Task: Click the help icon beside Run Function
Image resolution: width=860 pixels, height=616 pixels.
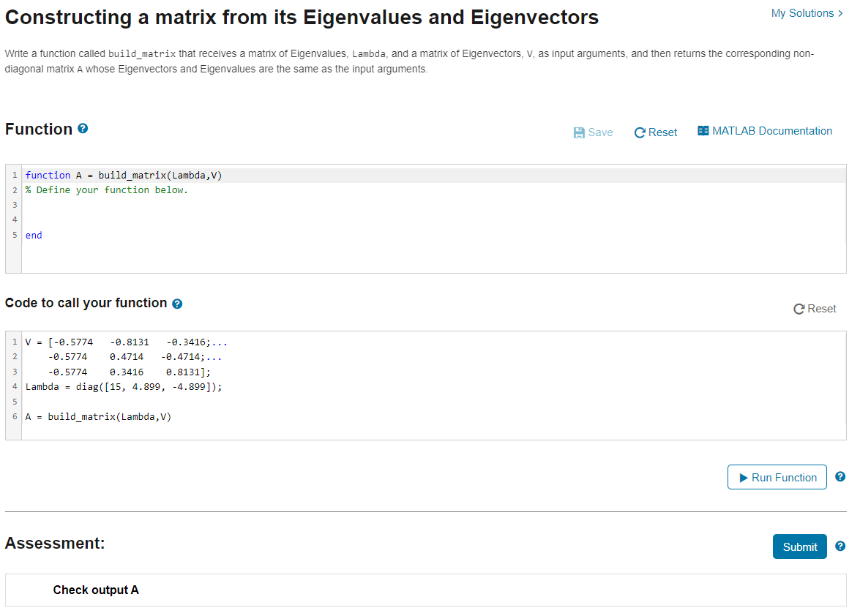Action: coord(840,476)
